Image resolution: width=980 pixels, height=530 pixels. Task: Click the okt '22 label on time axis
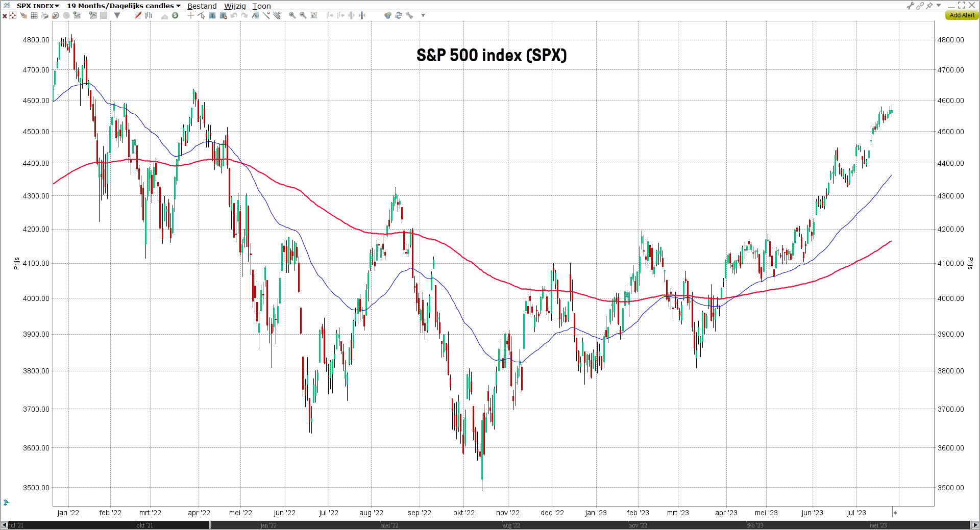464,513
